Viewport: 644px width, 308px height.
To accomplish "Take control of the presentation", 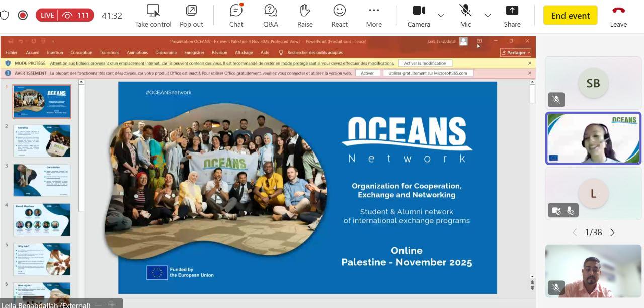I will (x=153, y=16).
